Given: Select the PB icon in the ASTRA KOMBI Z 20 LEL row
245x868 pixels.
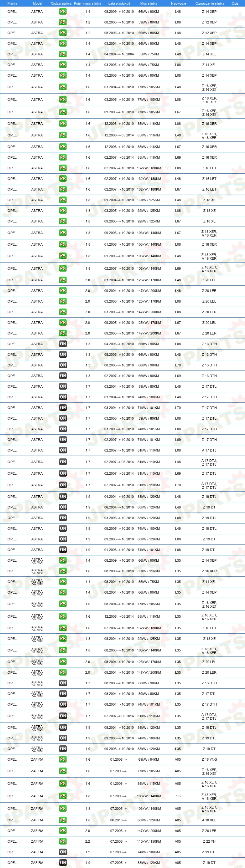Looking at the screenshot, I should point(63,662).
